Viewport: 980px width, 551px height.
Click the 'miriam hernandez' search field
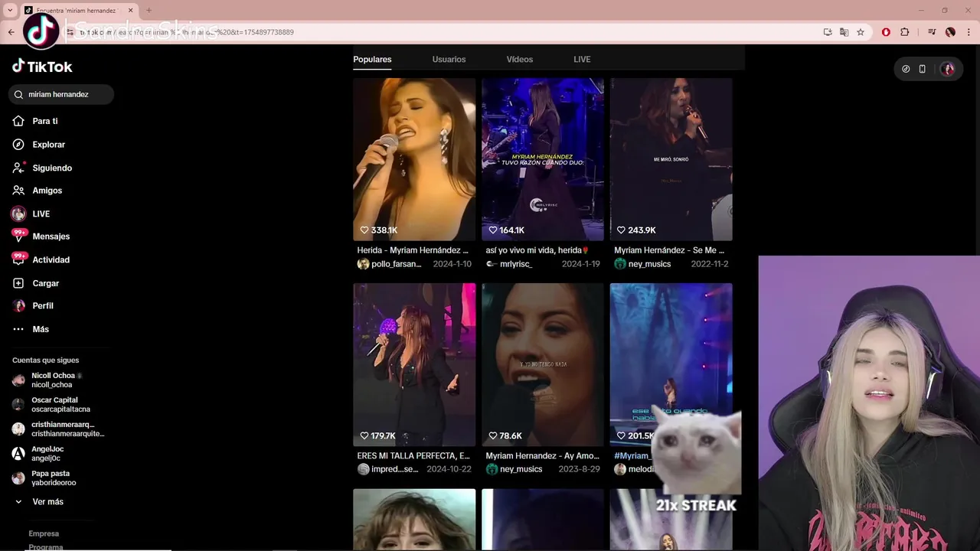[x=61, y=95]
